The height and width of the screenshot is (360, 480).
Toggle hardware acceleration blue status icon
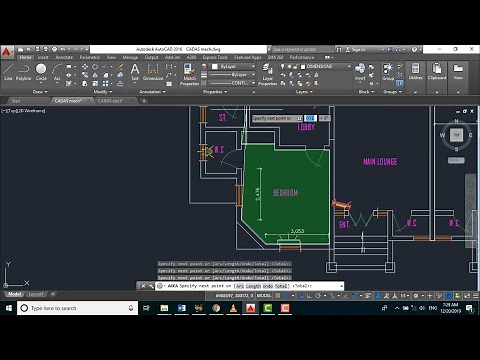pos(449,296)
